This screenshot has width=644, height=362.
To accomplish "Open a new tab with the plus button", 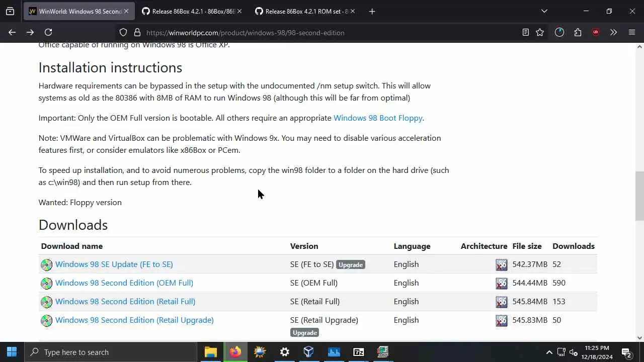I will pos(372,11).
